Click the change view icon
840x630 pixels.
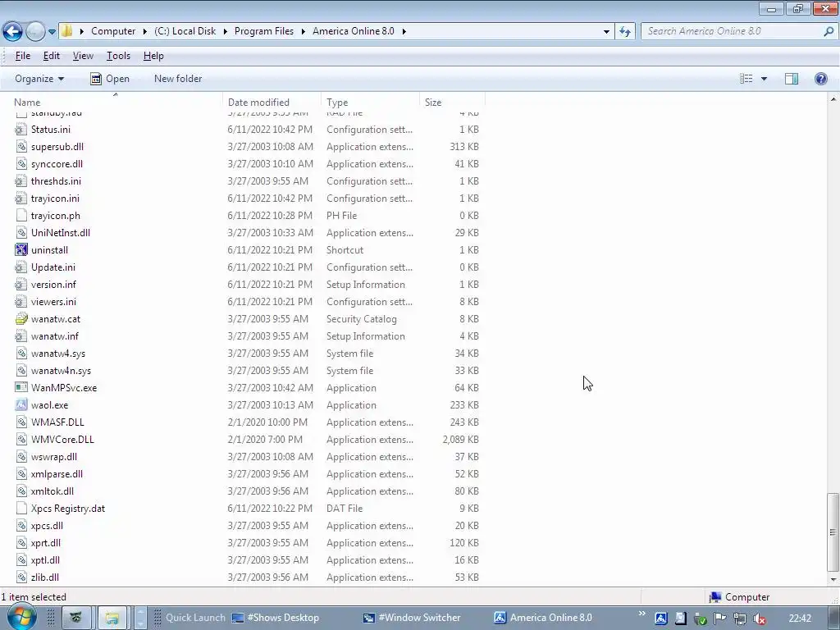click(x=746, y=79)
